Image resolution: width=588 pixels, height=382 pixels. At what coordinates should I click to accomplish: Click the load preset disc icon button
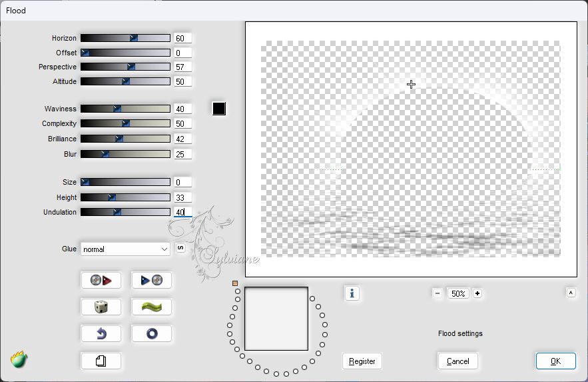pos(101,280)
